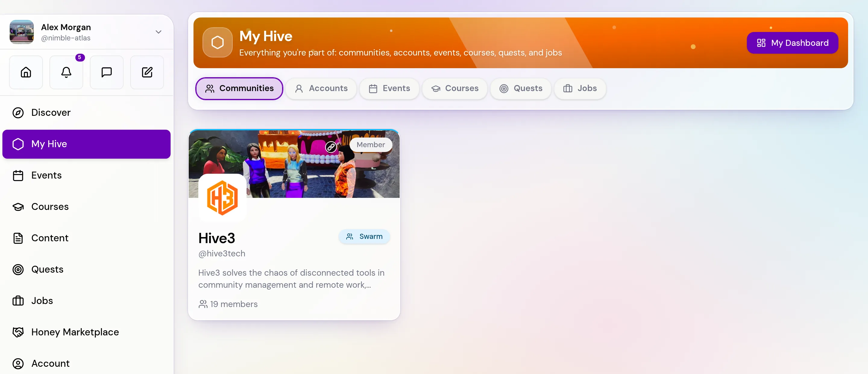This screenshot has height=374, width=868.
Task: Click the My Dashboard button
Action: click(x=793, y=43)
